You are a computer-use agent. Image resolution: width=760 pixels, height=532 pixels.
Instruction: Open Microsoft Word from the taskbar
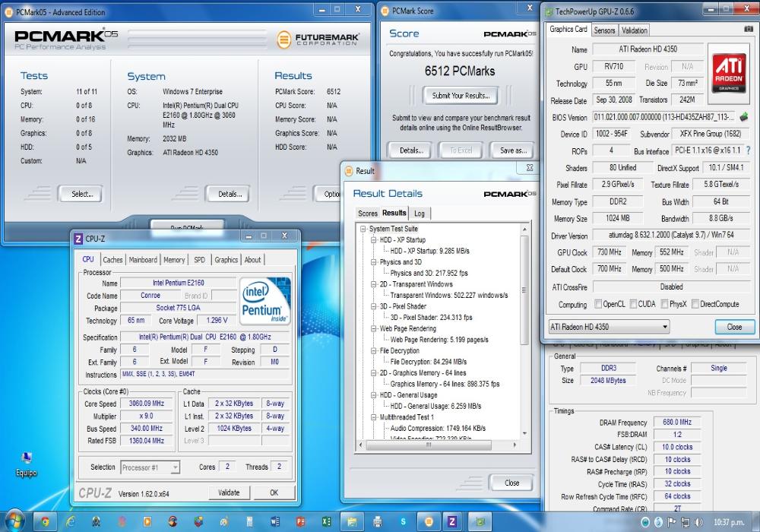point(275,521)
